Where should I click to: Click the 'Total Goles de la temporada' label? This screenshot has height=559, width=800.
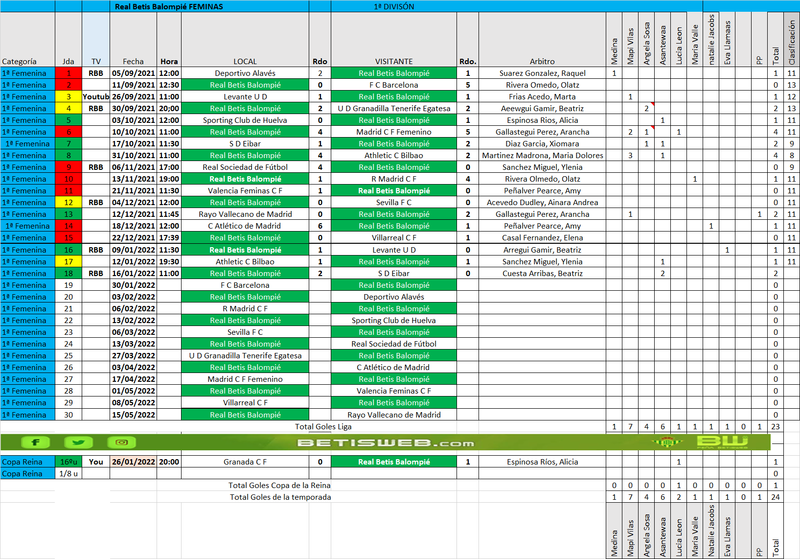click(x=280, y=497)
